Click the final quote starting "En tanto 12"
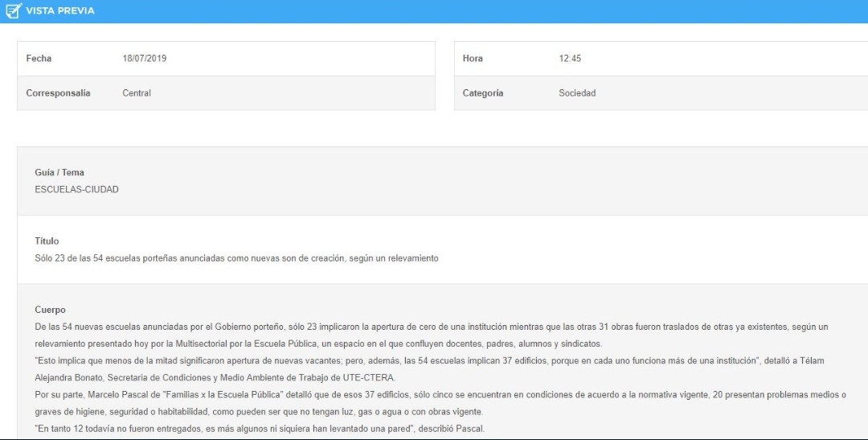 pos(260,429)
